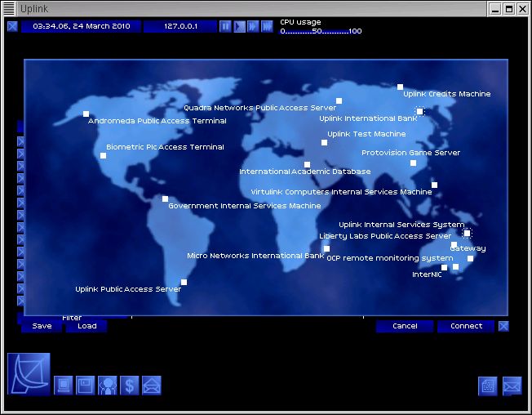532x415 pixels.
Task: Select the Protovision Game Server node
Action: click(x=413, y=163)
